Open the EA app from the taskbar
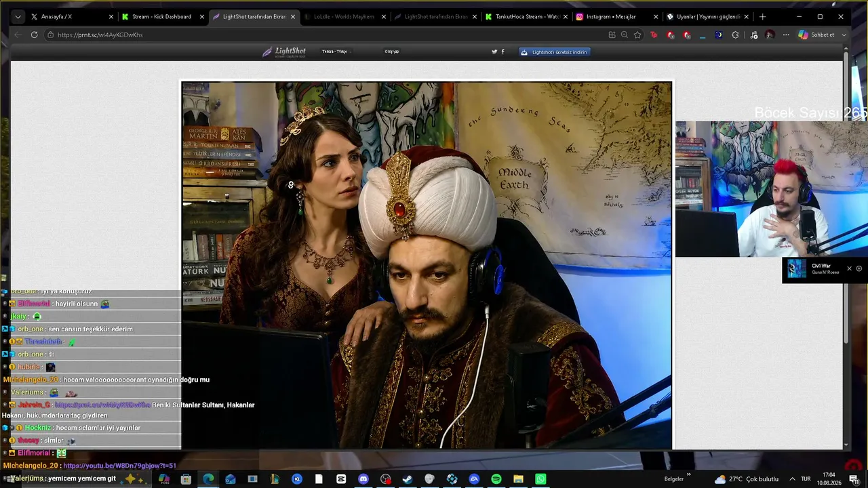The image size is (868, 488). pos(474,479)
